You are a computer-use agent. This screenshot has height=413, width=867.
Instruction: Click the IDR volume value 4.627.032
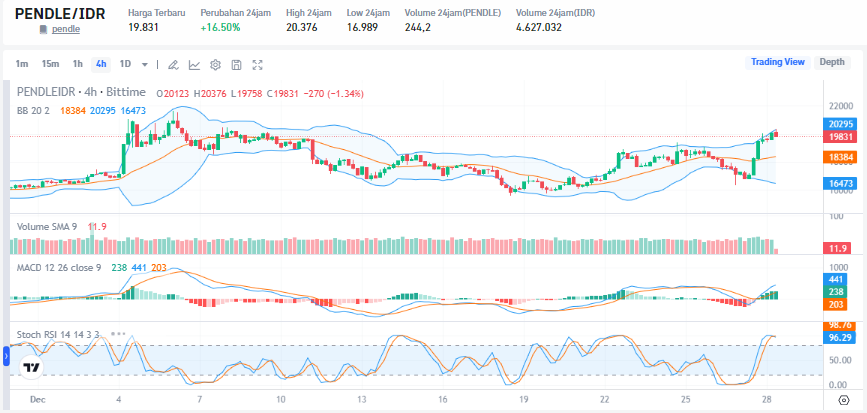click(539, 27)
